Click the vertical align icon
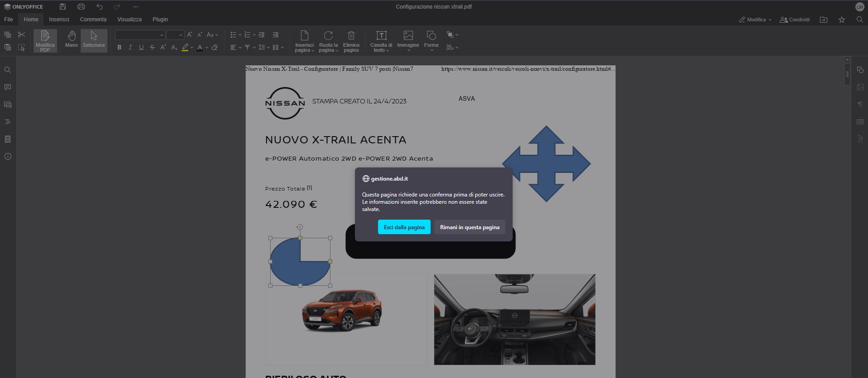Viewport: 868px width, 378px height. click(247, 47)
